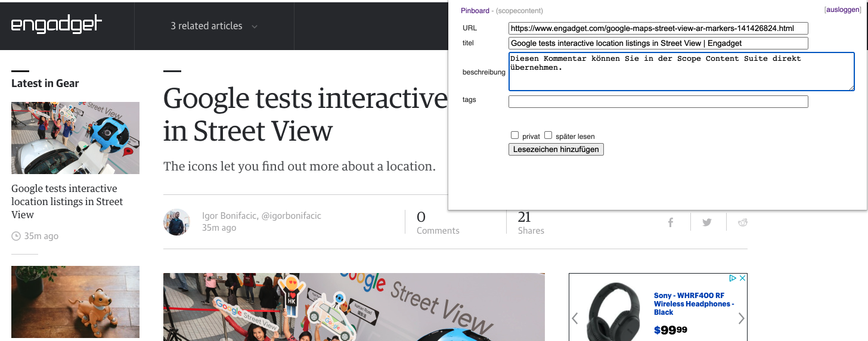The image size is (868, 341).
Task: Open sidebar Street View car thumbnail
Action: (x=75, y=138)
